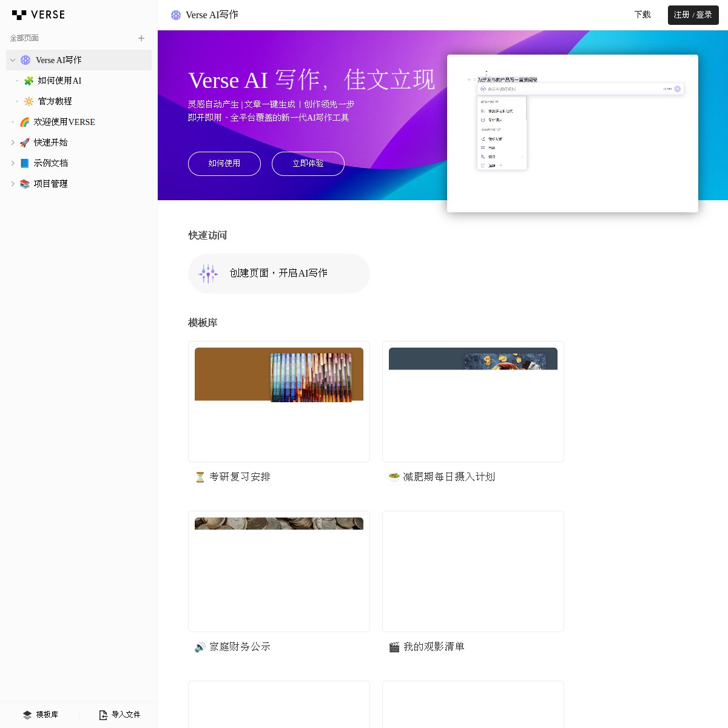The height and width of the screenshot is (728, 728).
Task: Open the 家庭财务公示 template thumbnail
Action: (279, 571)
